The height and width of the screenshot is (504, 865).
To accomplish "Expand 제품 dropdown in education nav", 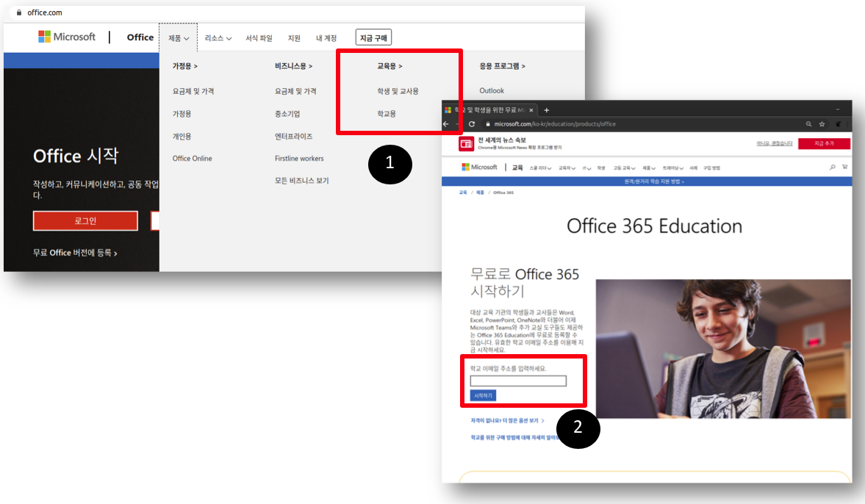I will click(x=649, y=168).
